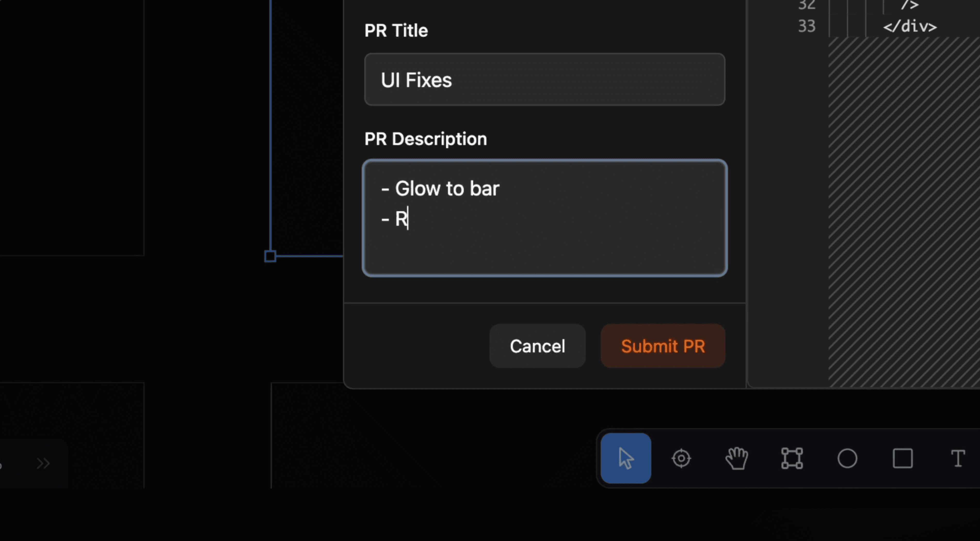Click line number 33 in gutter
Screen dimensions: 980x541
coord(807,26)
